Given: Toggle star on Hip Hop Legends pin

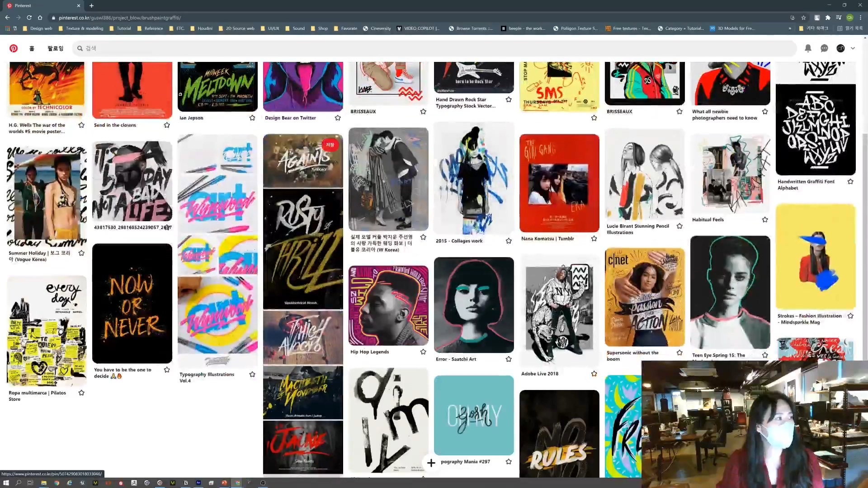Looking at the screenshot, I should (423, 352).
